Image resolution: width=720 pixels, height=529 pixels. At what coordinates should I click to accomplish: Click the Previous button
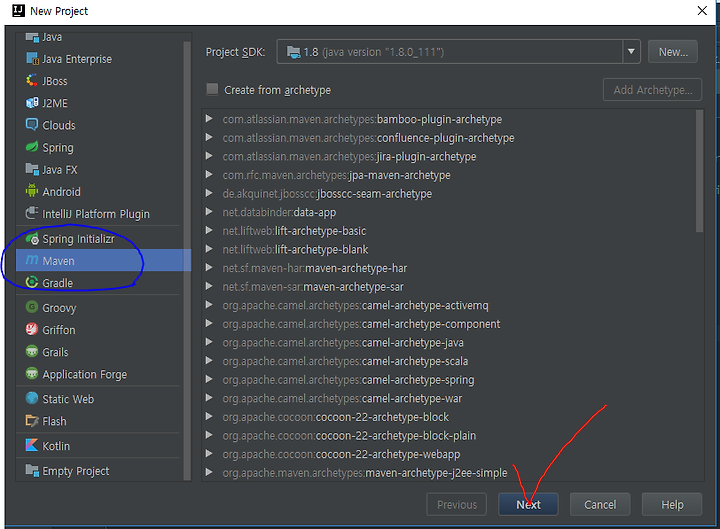[456, 505]
